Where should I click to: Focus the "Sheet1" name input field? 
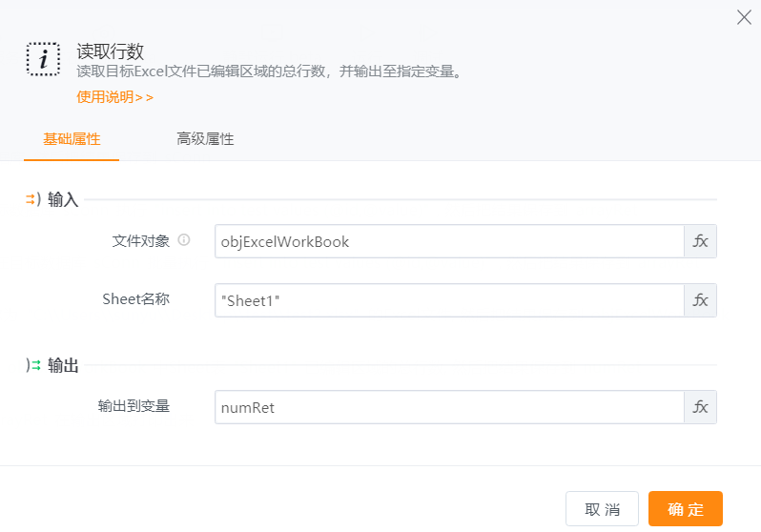click(x=449, y=300)
